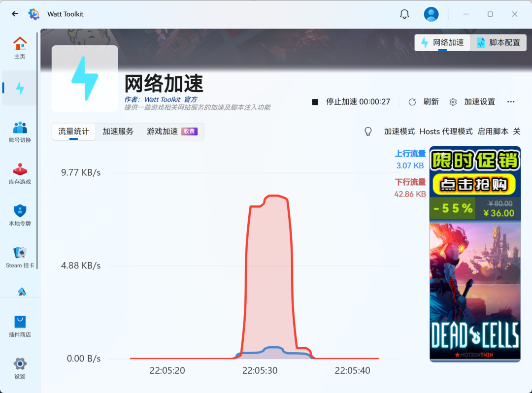Select the 流量统计 tab
Viewport: 532px width, 393px height.
click(x=74, y=131)
